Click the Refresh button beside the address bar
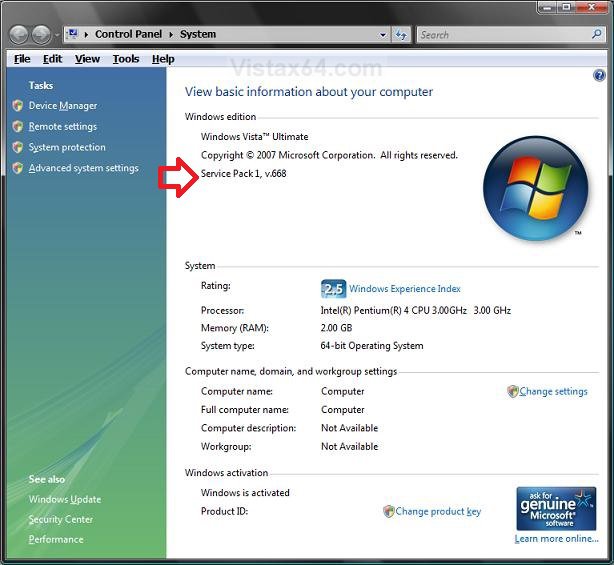614x565 pixels. point(401,34)
